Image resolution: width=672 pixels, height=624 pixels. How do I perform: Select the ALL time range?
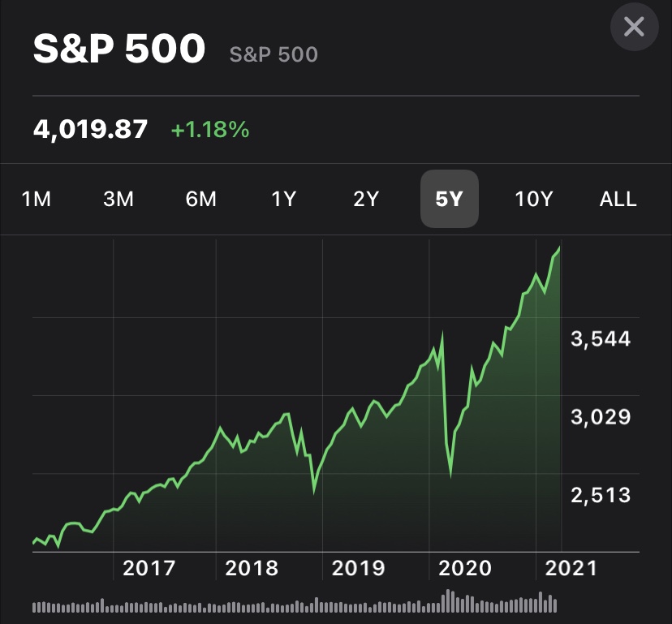click(x=618, y=200)
